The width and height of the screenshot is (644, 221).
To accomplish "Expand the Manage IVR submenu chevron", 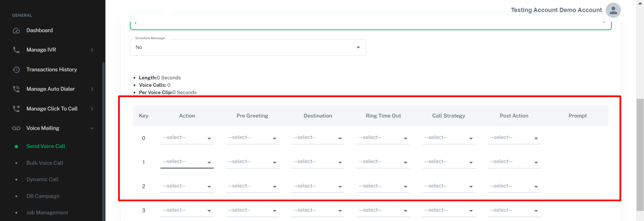I will (92, 50).
